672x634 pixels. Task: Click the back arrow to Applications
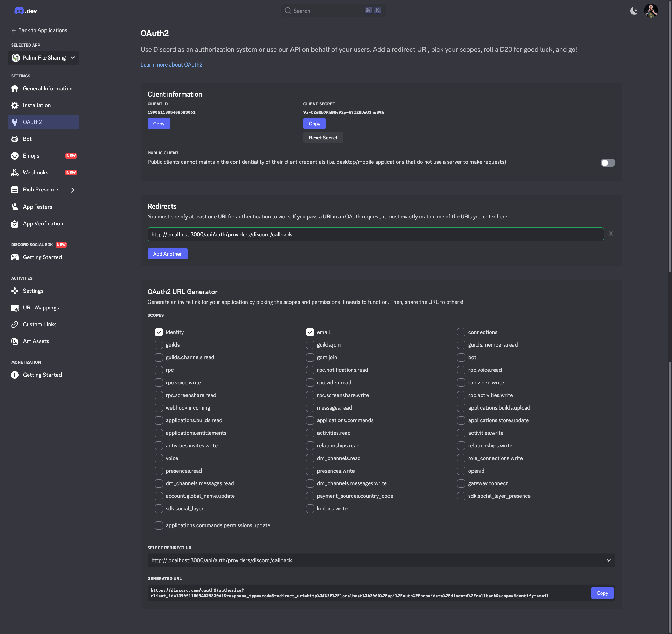tap(14, 30)
